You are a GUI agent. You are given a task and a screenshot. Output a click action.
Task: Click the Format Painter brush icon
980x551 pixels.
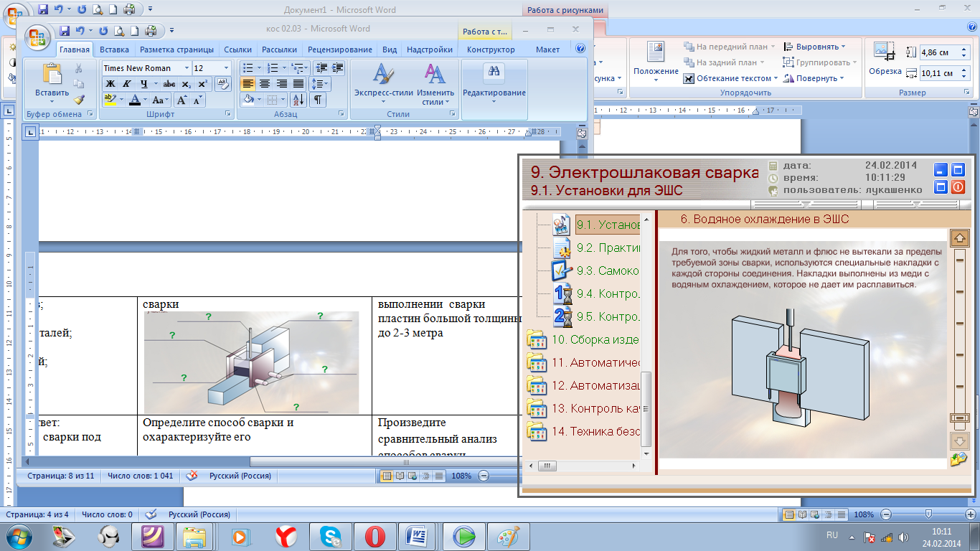(79, 100)
